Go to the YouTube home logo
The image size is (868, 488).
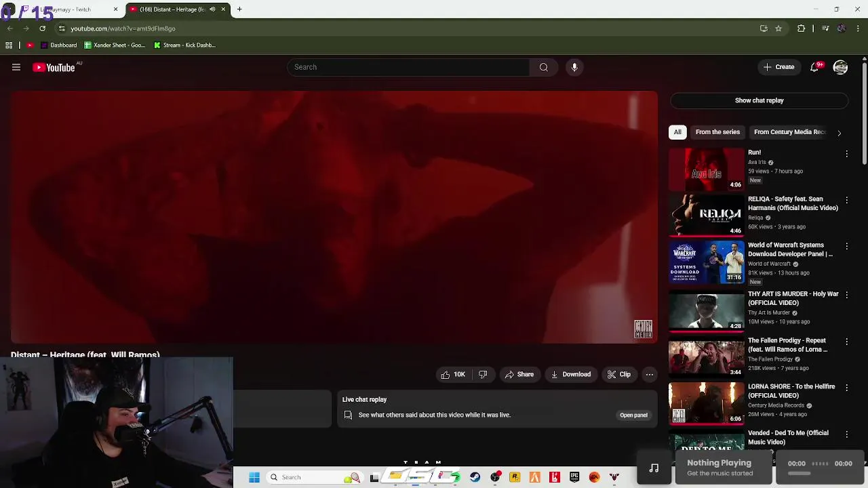point(54,67)
